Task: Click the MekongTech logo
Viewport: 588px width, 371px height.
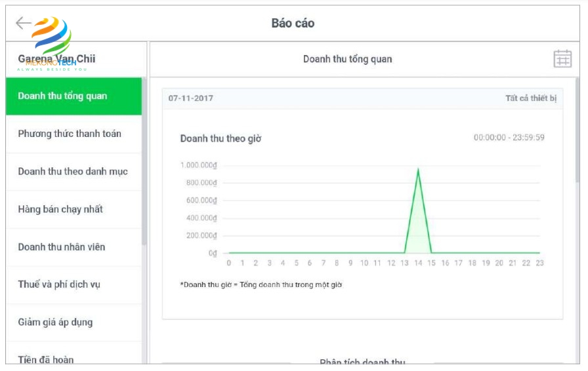Action: [52, 41]
